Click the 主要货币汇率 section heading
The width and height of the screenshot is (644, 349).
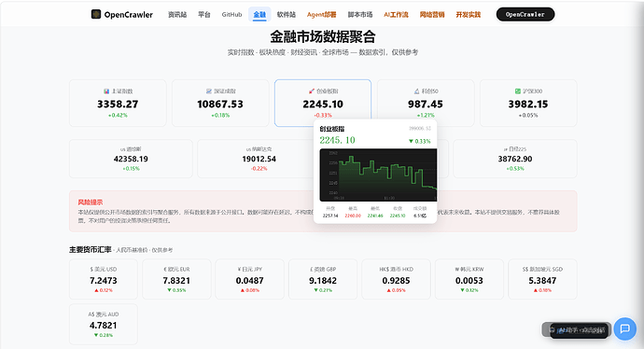point(91,250)
